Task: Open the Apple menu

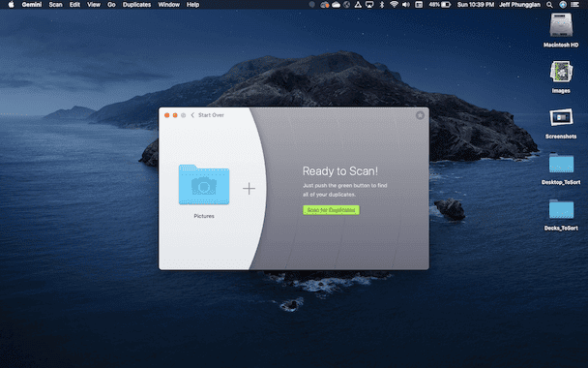Action: pyautogui.click(x=11, y=5)
